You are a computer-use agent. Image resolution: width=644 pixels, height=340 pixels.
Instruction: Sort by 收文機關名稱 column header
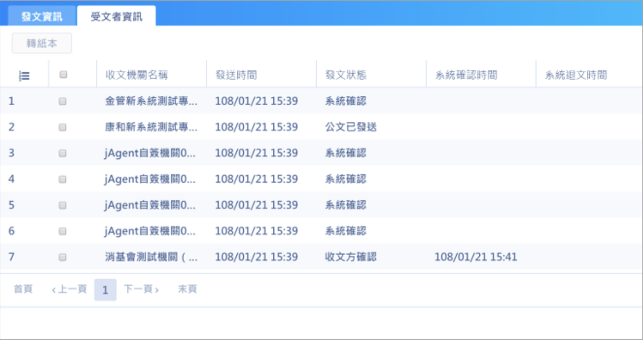[136, 75]
